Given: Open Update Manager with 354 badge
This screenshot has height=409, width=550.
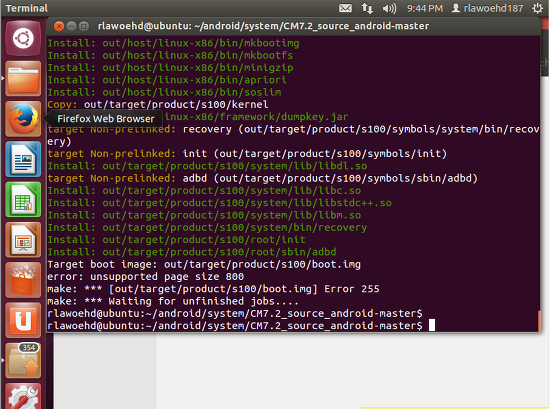Looking at the screenshot, I should coord(23,361).
